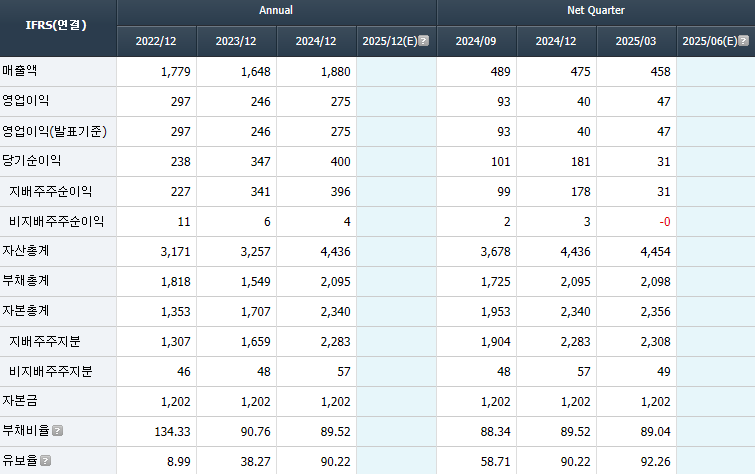The width and height of the screenshot is (755, 474).
Task: Select the 매출액 row label
Action: click(x=20, y=71)
